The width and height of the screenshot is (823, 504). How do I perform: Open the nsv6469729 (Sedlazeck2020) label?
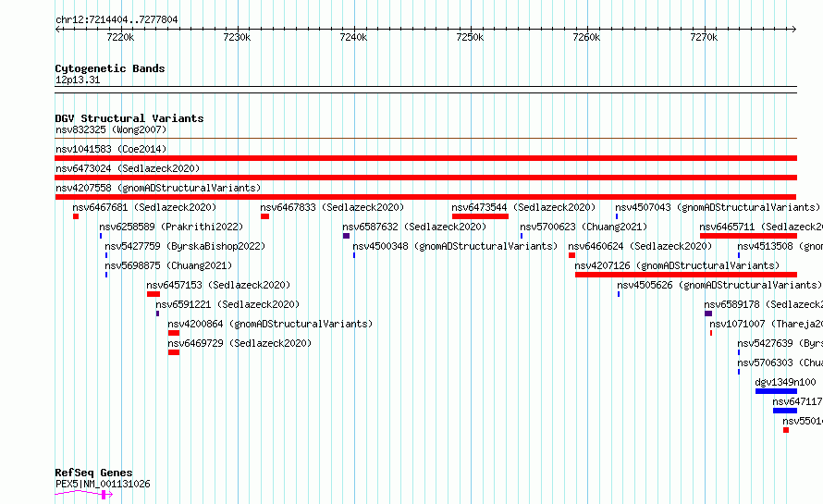(240, 343)
